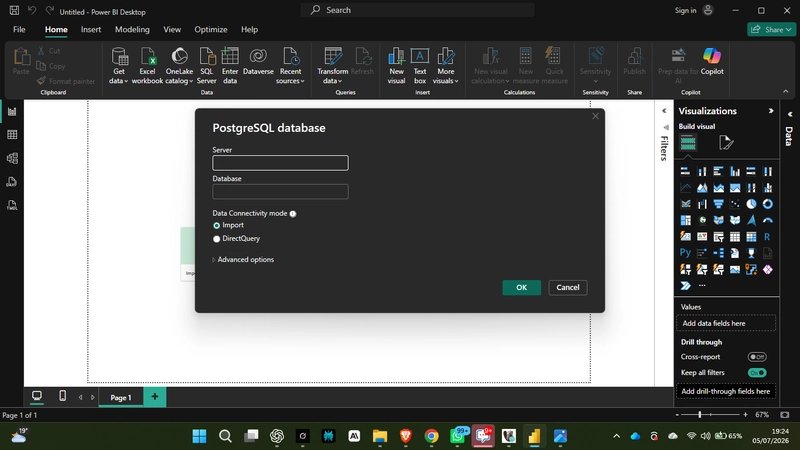Choose the Power Automate visual

[x=686, y=286]
